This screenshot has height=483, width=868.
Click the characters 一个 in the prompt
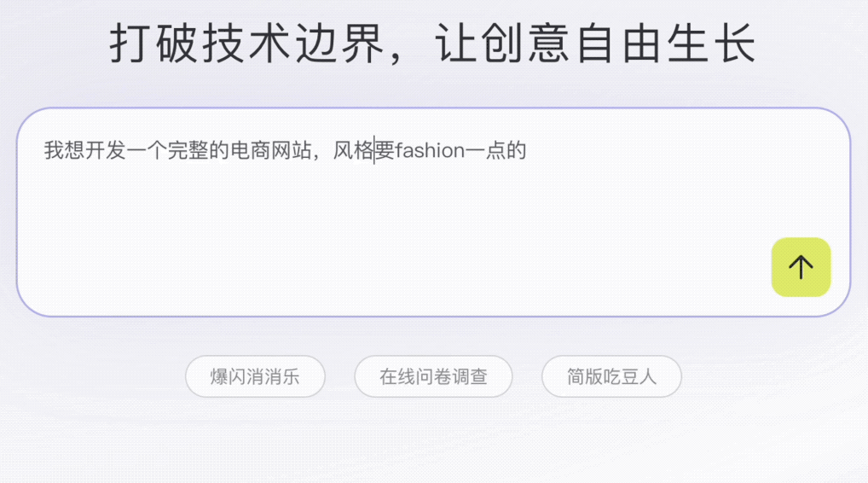(x=148, y=150)
